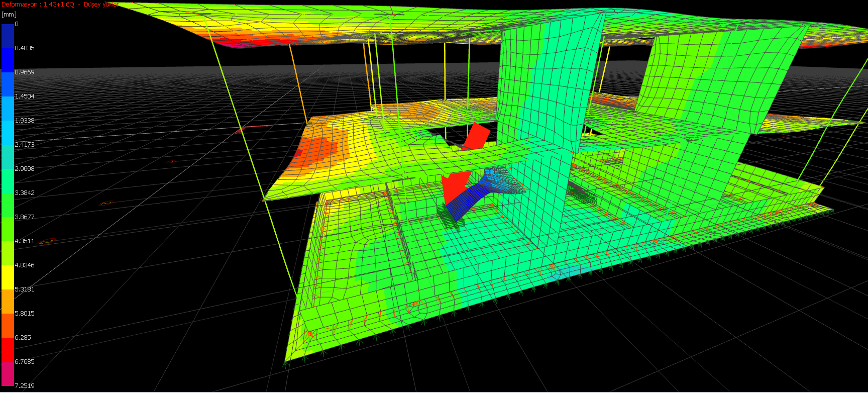Choose the orange legend swatch above 5.8015
868x393 pixels.
tap(8, 301)
